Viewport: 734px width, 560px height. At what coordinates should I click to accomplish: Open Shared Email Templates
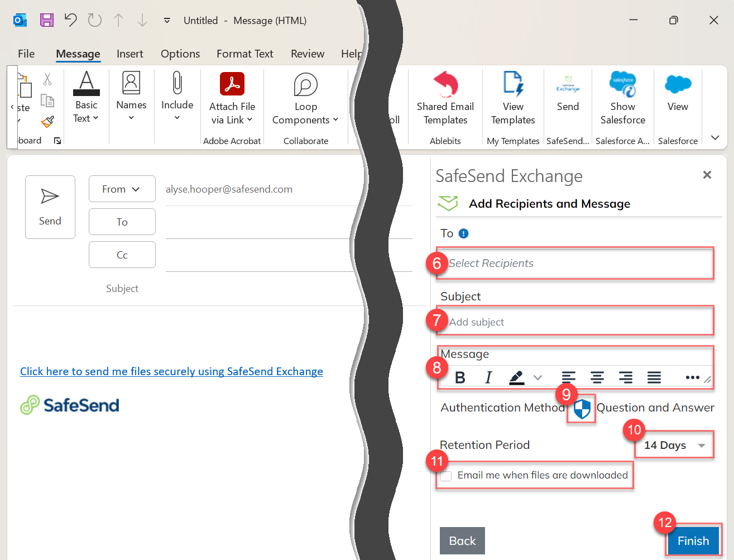click(x=445, y=100)
